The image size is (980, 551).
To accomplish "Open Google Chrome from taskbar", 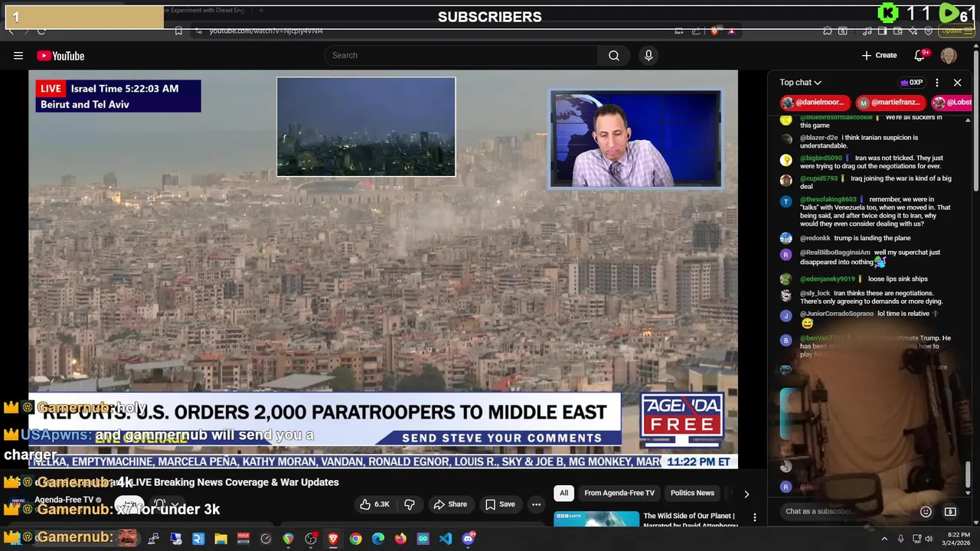I will click(355, 539).
